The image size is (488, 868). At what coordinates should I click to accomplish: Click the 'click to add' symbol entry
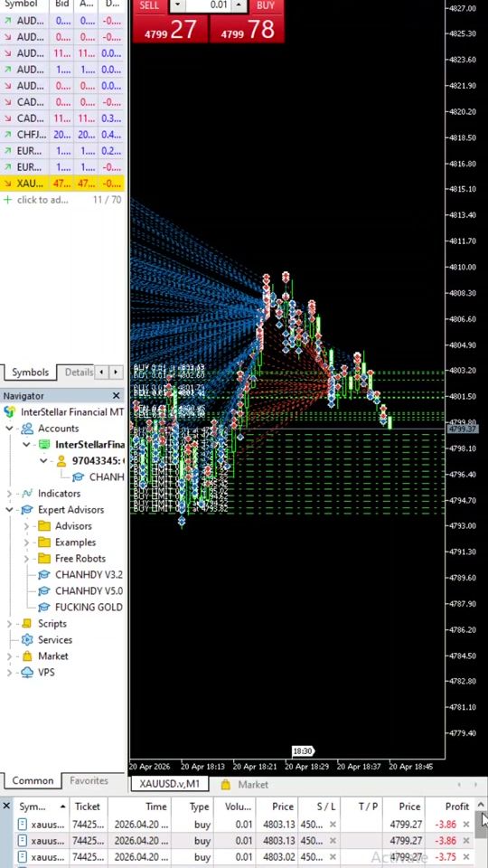[42, 200]
